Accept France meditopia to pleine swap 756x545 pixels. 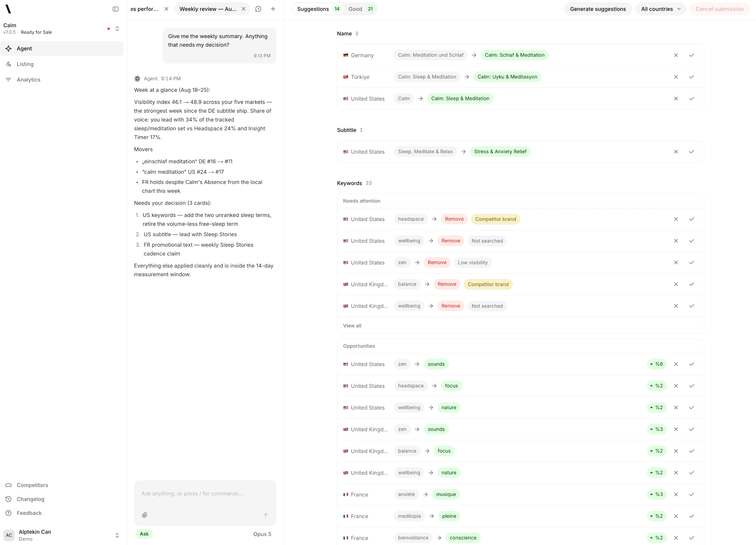[692, 516]
